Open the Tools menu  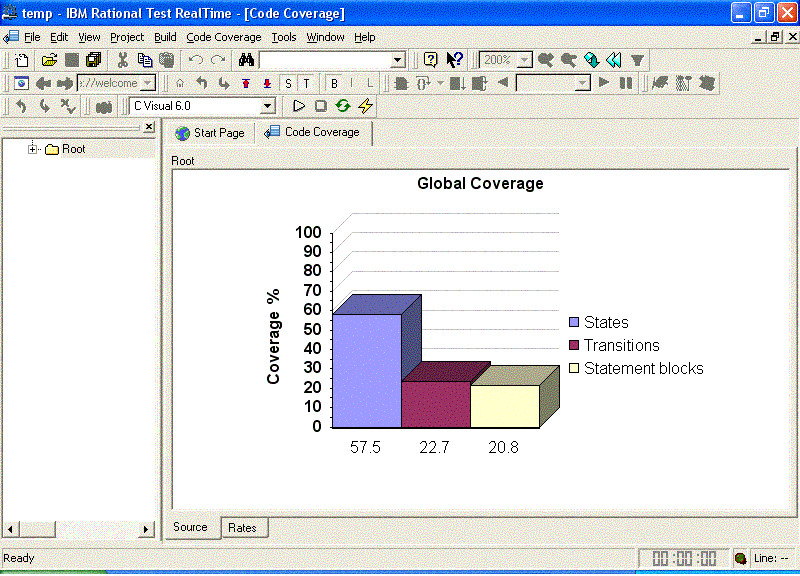coord(284,37)
